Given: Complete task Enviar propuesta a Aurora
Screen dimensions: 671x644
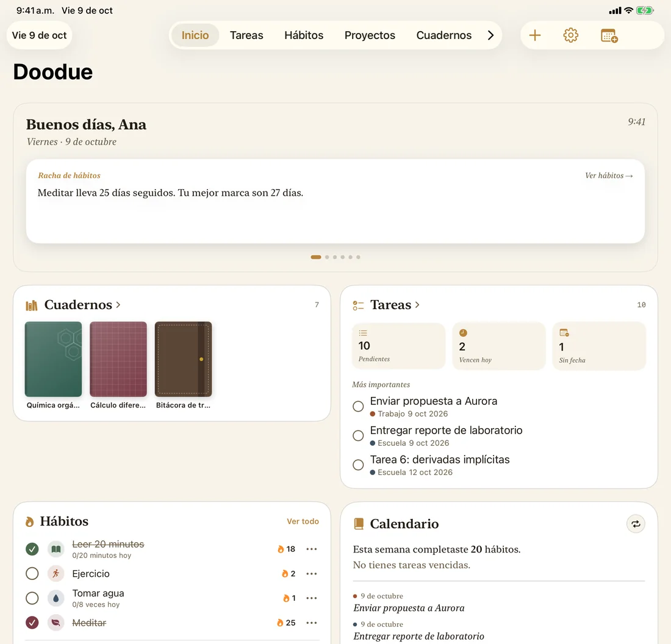Looking at the screenshot, I should pos(358,406).
